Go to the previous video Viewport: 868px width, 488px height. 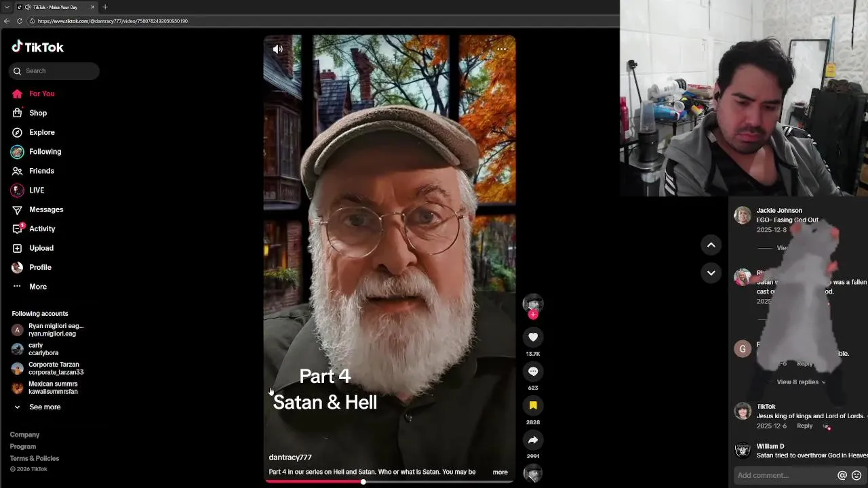coord(711,245)
